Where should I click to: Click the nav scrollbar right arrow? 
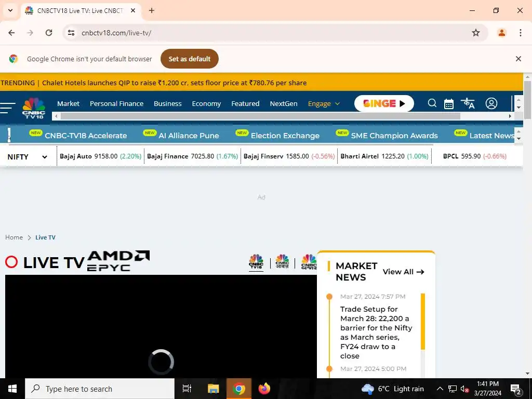tap(510, 116)
